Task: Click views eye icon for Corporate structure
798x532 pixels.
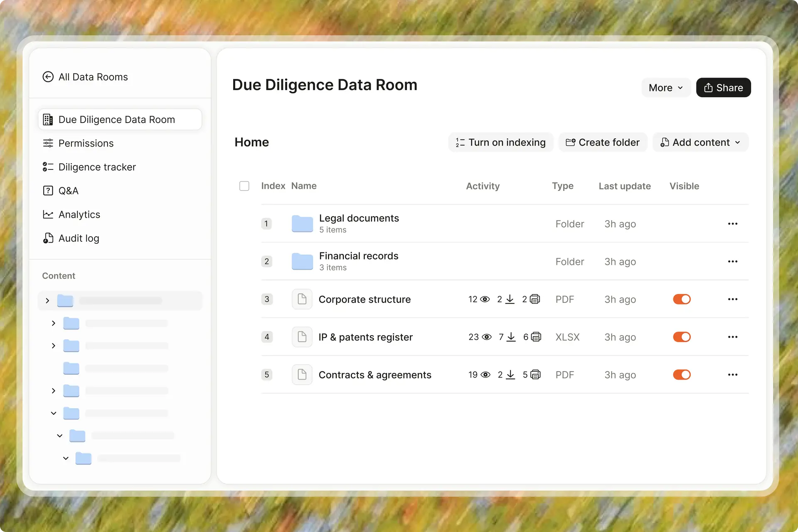Action: coord(485,299)
